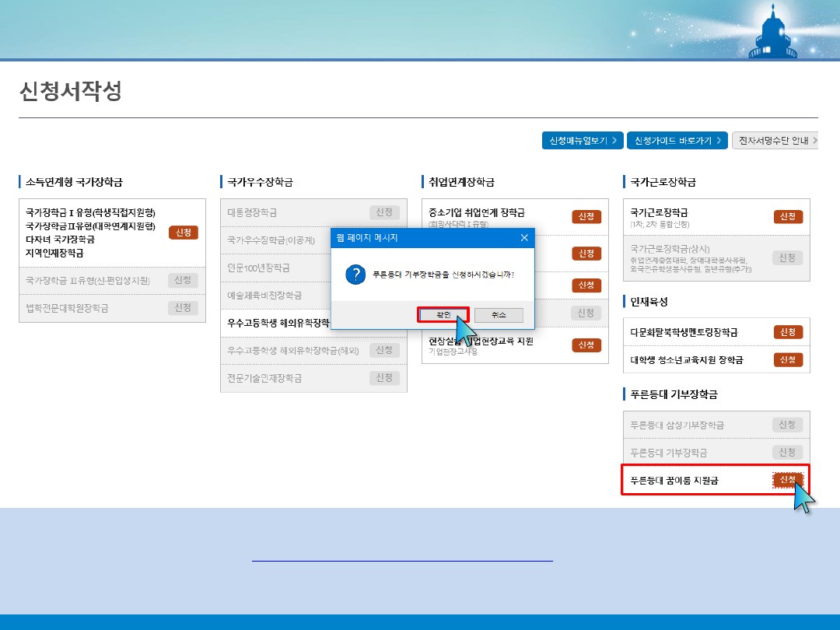The height and width of the screenshot is (630, 840).
Task: Click 취소 to cancel the dialog
Action: point(499,315)
